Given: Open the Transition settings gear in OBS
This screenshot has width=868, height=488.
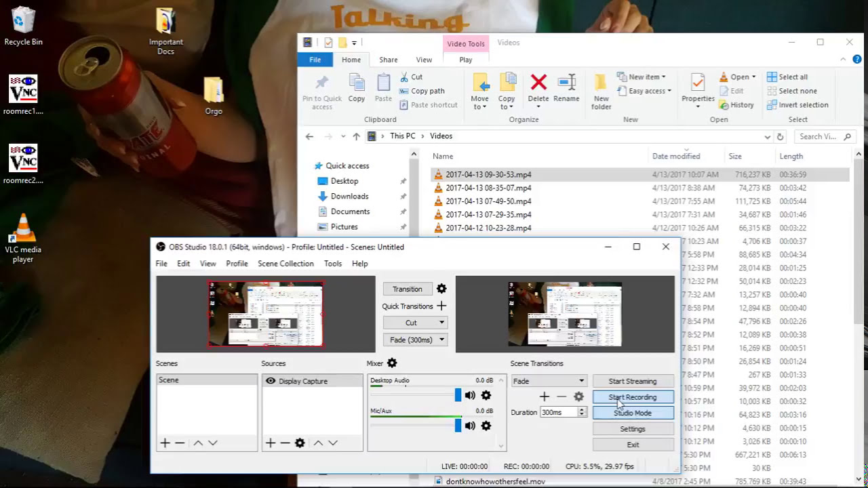Looking at the screenshot, I should coord(441,289).
